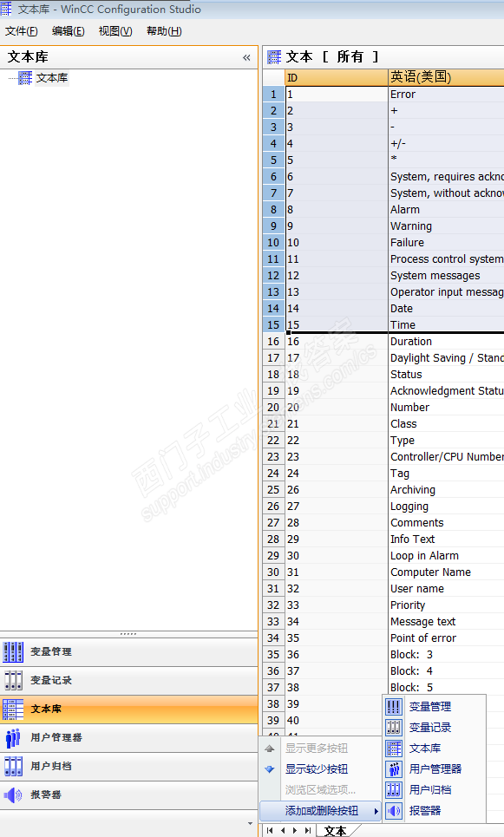
Task: Select the cell containing Loop in Alarm
Action: (x=446, y=556)
